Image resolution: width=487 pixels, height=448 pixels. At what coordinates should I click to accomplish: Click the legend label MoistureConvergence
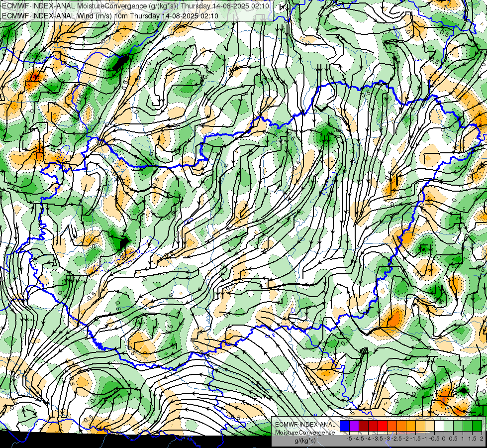coord(305,433)
